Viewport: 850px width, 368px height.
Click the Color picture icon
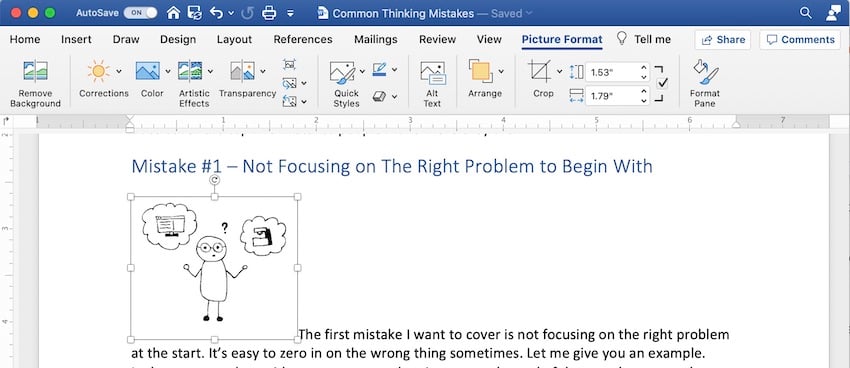click(147, 71)
